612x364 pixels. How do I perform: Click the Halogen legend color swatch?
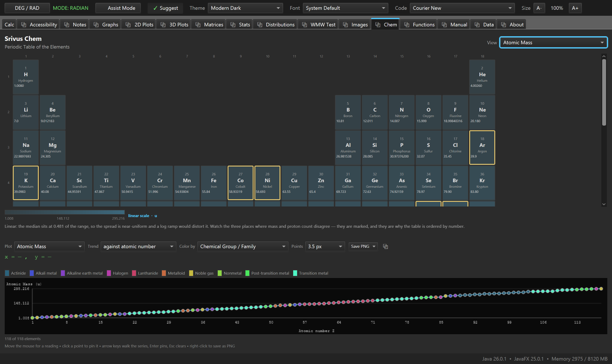pos(109,273)
